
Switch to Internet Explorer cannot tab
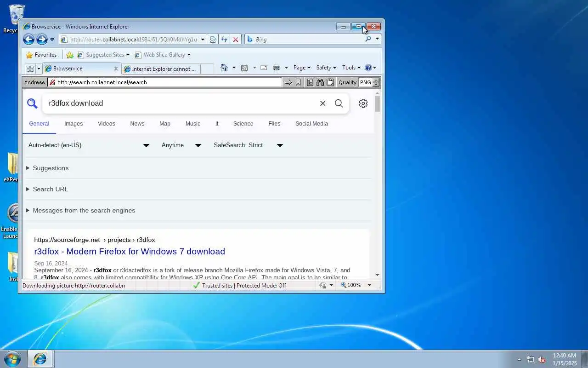pyautogui.click(x=160, y=69)
